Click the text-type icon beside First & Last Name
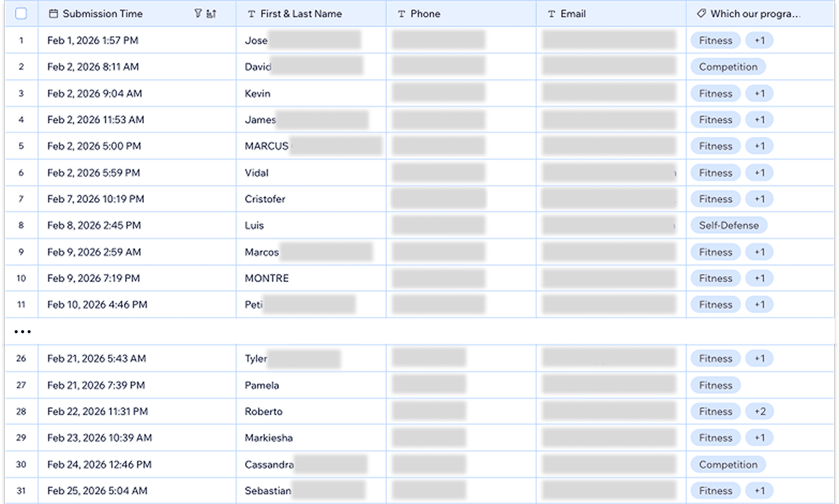839x504 pixels. coord(251,14)
